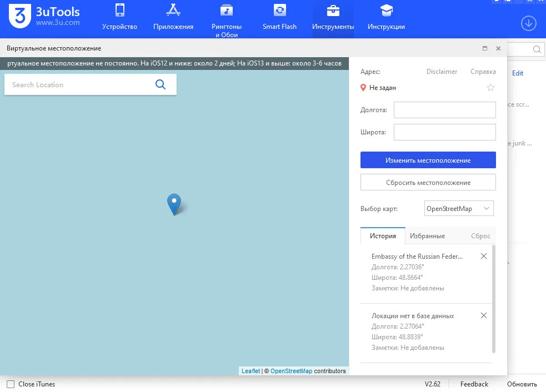Screen dimensions: 546x392
Task: Click the downloads arrow icon
Action: click(528, 23)
